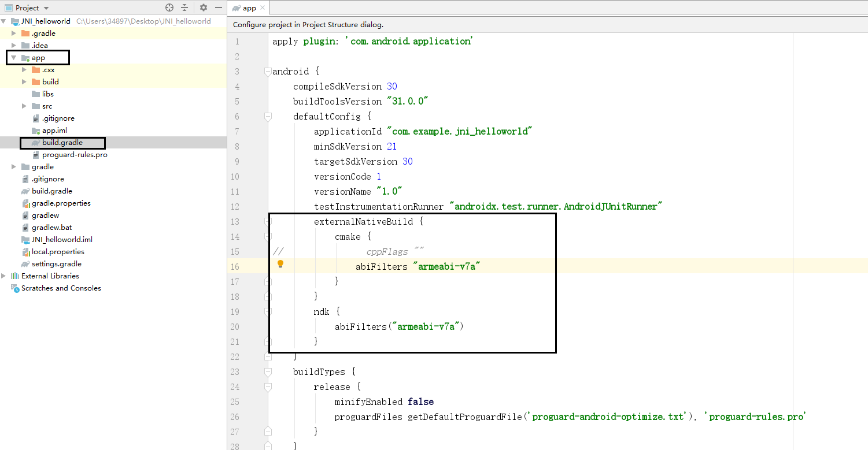Image resolution: width=868 pixels, height=450 pixels.
Task: Click abiFilters "armeabi-v7a" on line 16
Action: 419,267
